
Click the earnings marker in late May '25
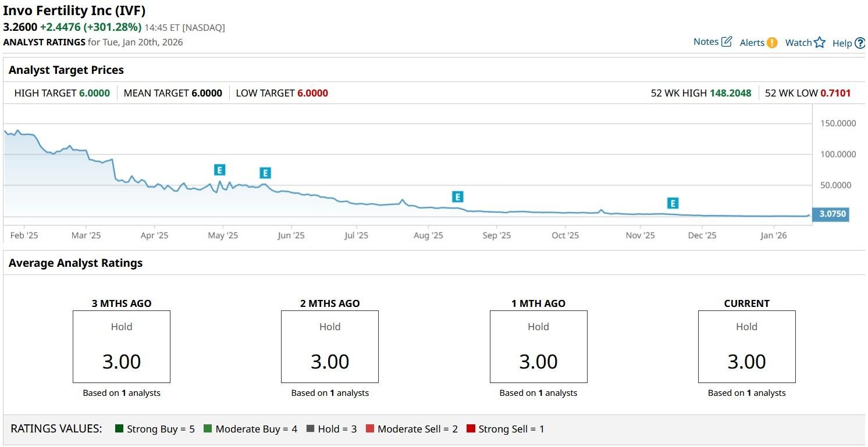(x=265, y=173)
